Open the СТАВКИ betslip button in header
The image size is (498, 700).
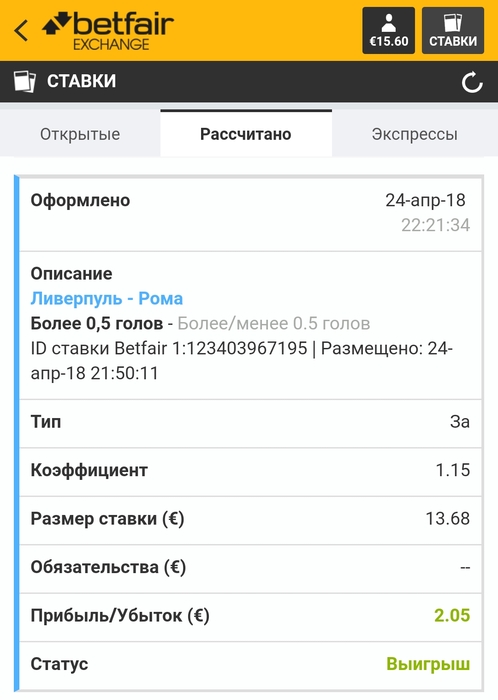(453, 30)
